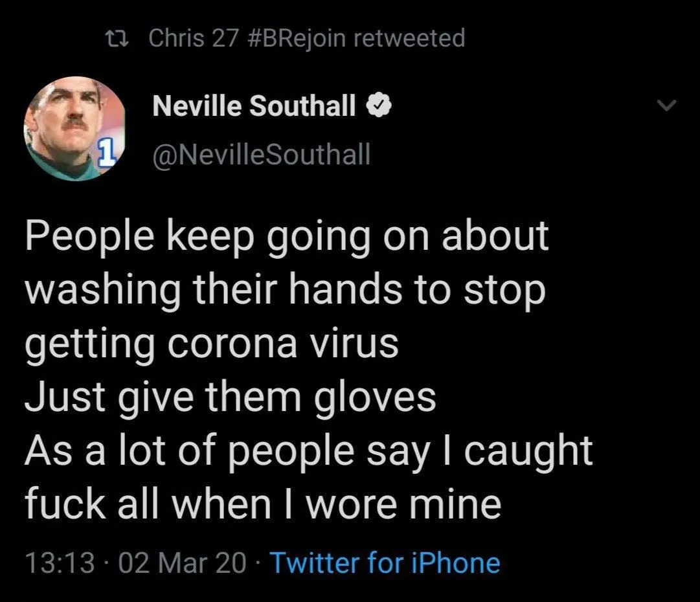Image resolution: width=700 pixels, height=602 pixels.
Task: Click the 02 Mar 20 date
Action: point(183,563)
